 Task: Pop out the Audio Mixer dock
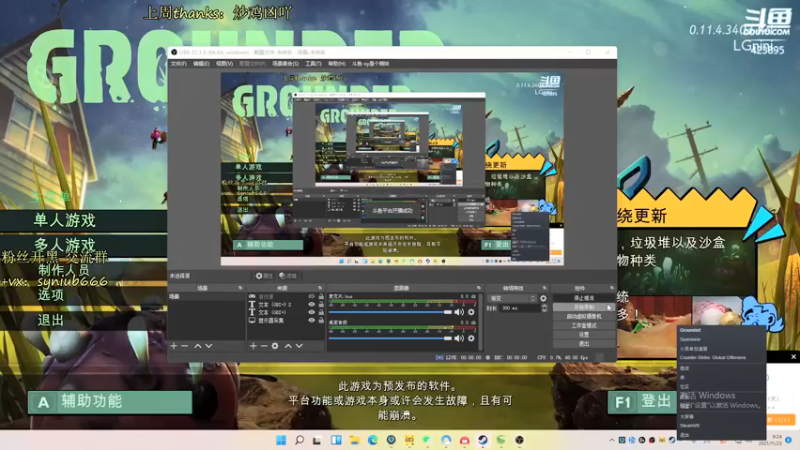[479, 288]
